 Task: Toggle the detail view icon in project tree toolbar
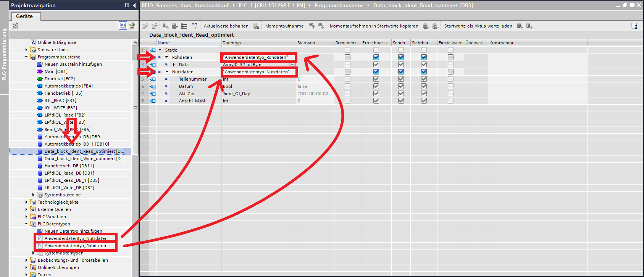click(123, 26)
